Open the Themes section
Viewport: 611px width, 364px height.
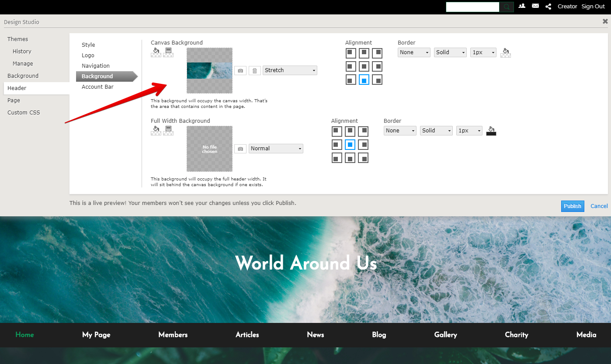(17, 39)
